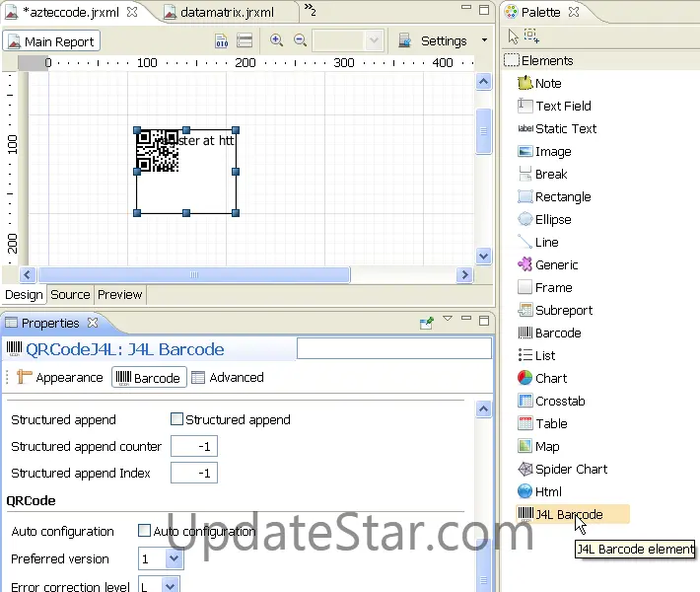Screen dimensions: 700x592
Task: Open the Advanced properties tab
Action: click(228, 378)
